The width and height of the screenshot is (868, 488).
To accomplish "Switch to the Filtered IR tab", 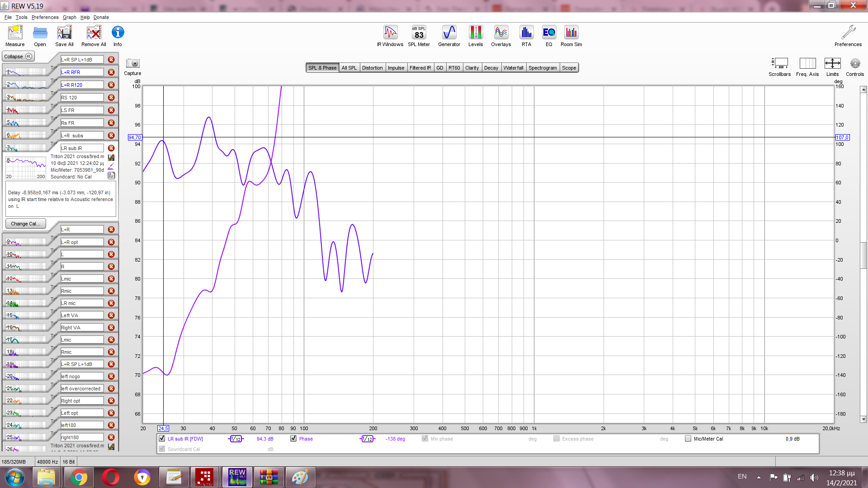I will coord(420,68).
